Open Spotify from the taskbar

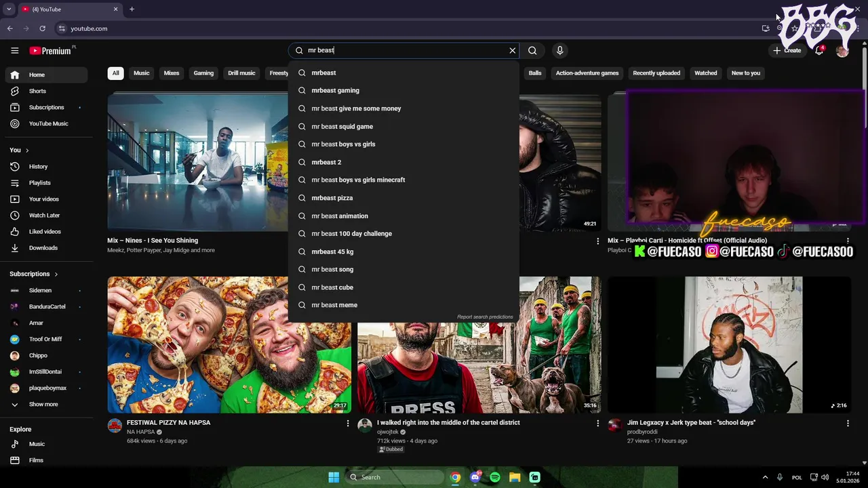495,477
